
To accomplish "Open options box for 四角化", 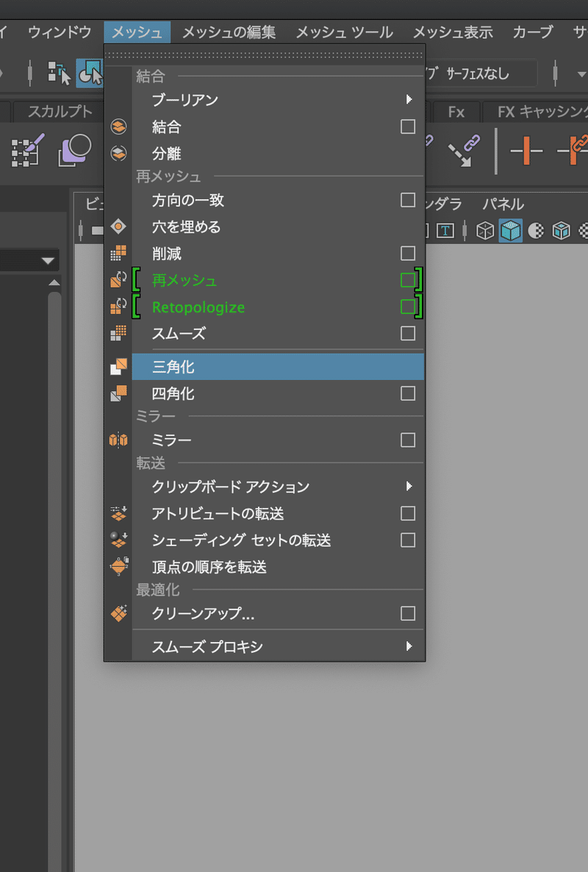I will (408, 394).
